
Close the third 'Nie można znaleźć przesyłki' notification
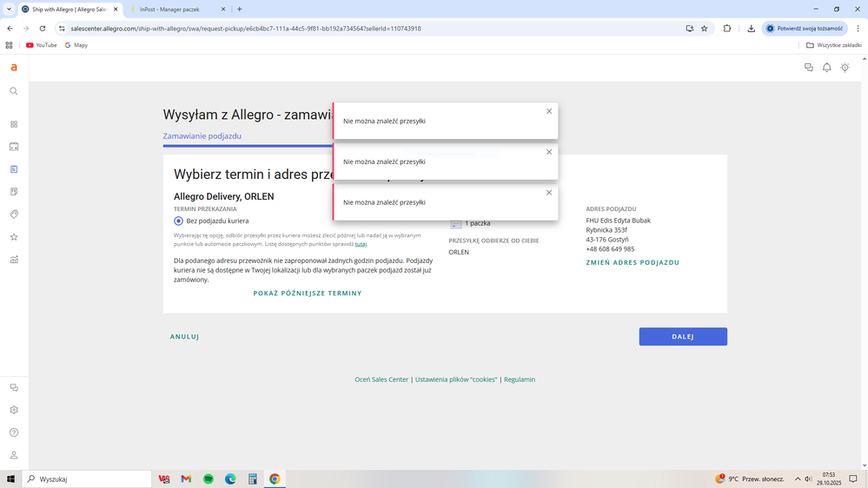[549, 193]
